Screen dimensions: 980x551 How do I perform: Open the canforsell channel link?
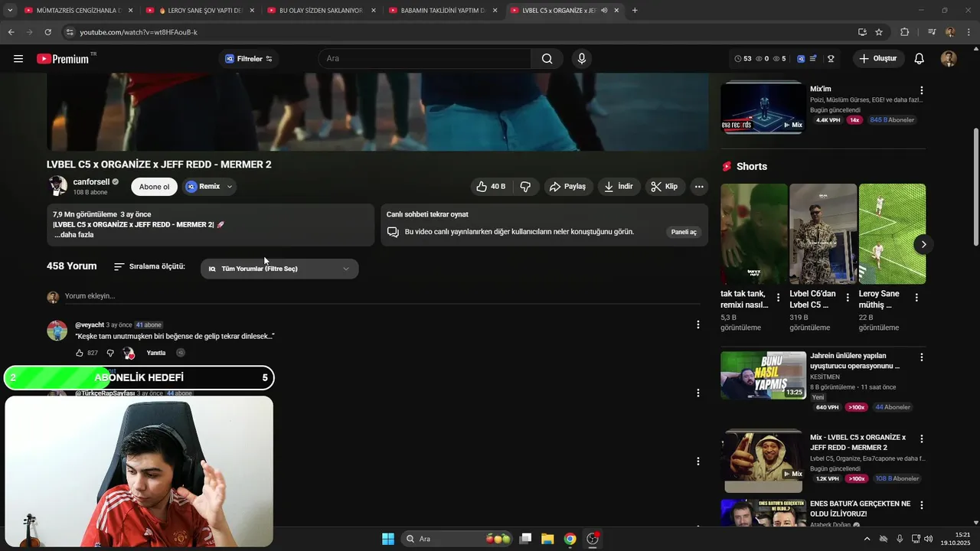[x=91, y=182]
